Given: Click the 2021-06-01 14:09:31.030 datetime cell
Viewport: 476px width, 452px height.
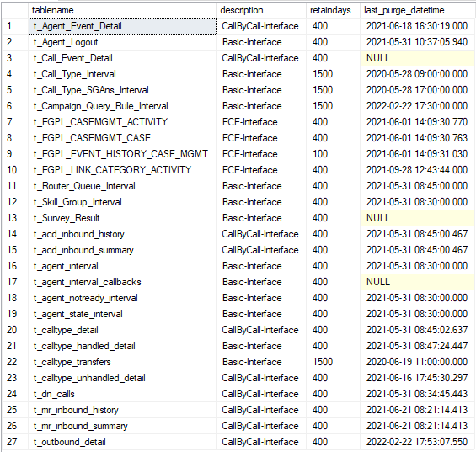Looking at the screenshot, I should pyautogui.click(x=417, y=154).
